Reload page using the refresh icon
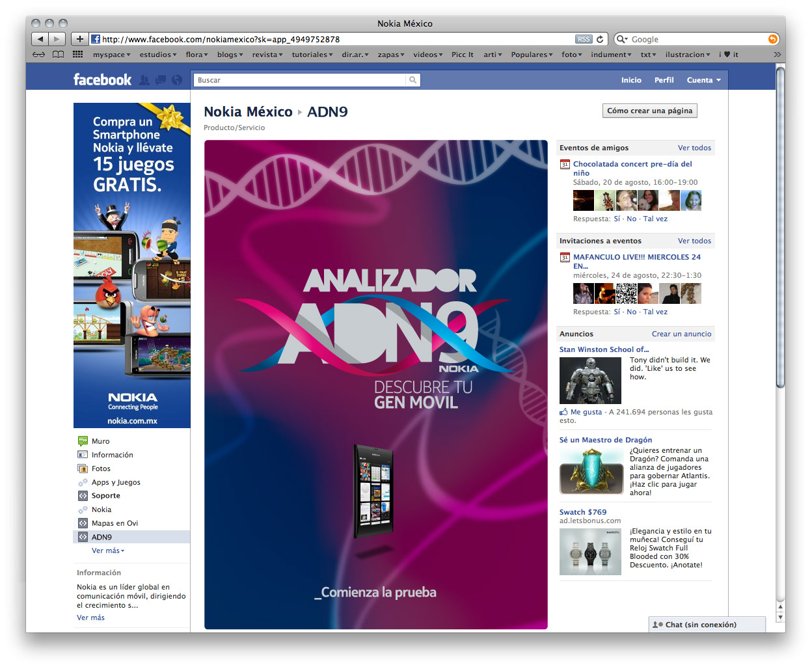 click(x=600, y=39)
